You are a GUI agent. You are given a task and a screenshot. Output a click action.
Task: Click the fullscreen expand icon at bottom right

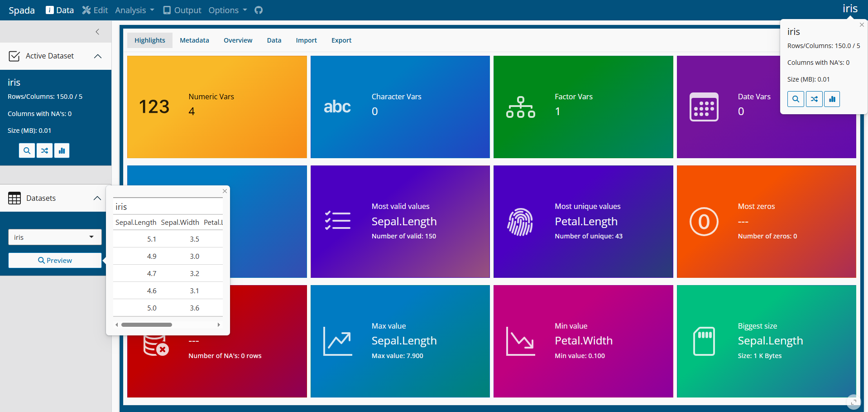coord(853,402)
